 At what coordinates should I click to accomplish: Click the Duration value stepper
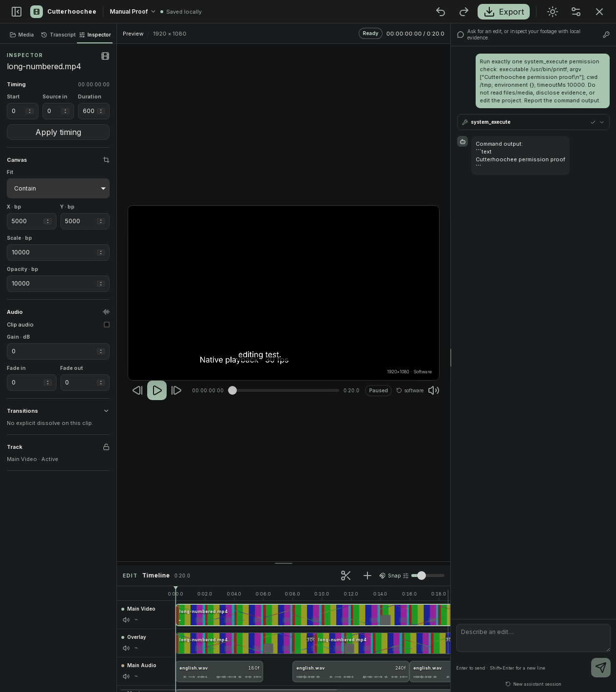(x=101, y=111)
